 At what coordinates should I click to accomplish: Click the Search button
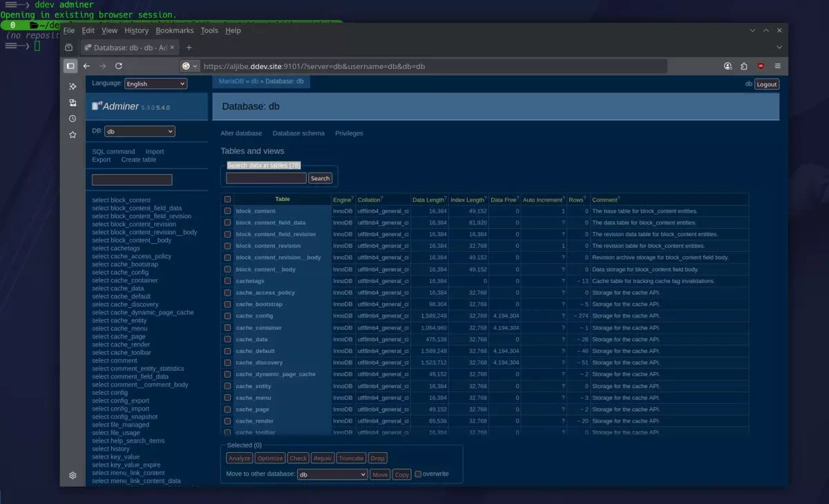[x=320, y=178]
